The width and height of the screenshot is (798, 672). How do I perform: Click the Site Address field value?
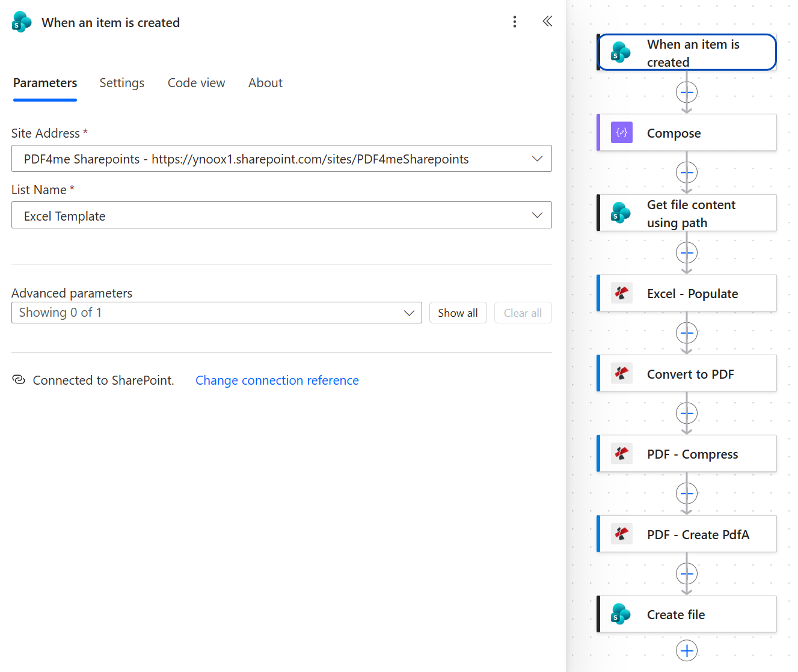[x=247, y=159]
